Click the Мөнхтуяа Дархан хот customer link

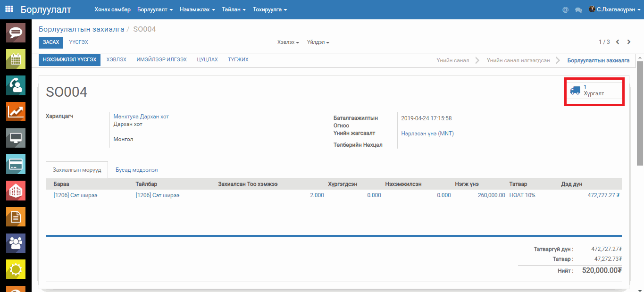pos(141,117)
